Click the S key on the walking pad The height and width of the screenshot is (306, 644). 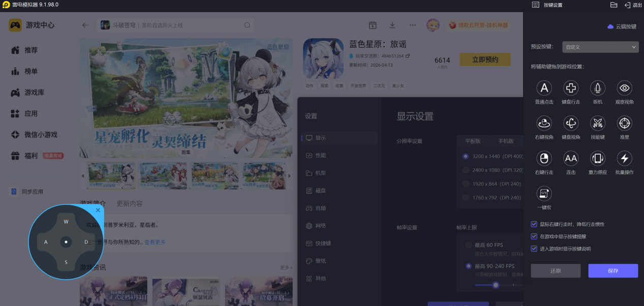pos(66,262)
